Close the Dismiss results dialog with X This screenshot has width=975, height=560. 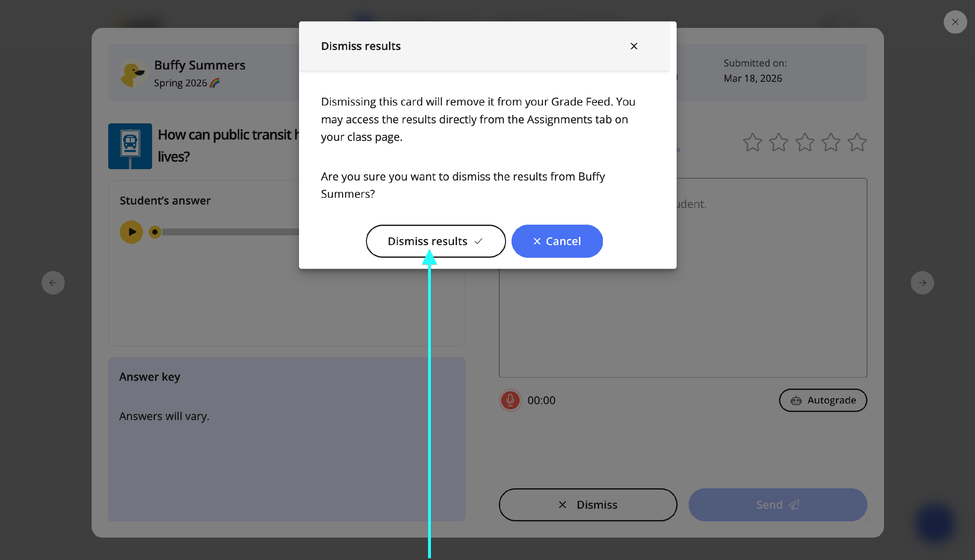pos(633,46)
